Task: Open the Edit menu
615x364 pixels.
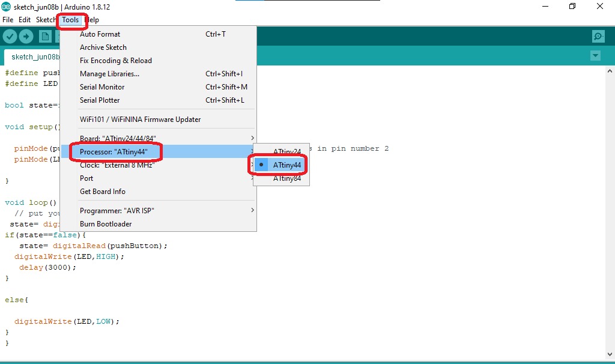Action: coord(24,20)
